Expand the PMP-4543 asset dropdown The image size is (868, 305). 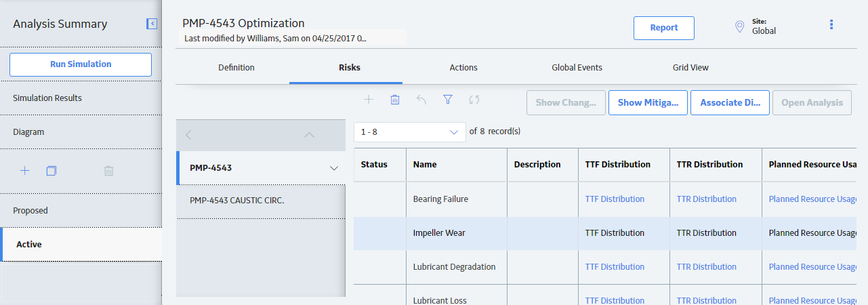pyautogui.click(x=333, y=168)
